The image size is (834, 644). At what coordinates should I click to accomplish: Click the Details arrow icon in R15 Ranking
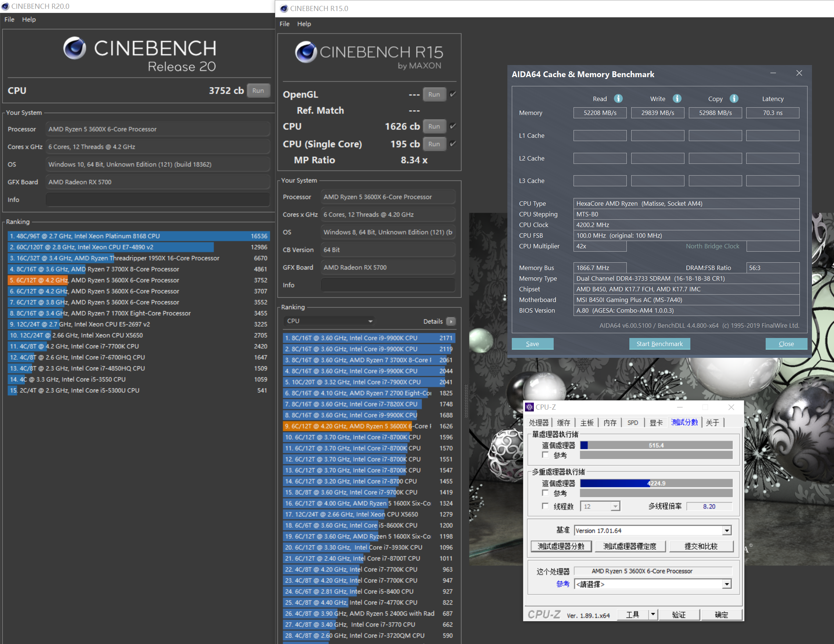(x=451, y=321)
